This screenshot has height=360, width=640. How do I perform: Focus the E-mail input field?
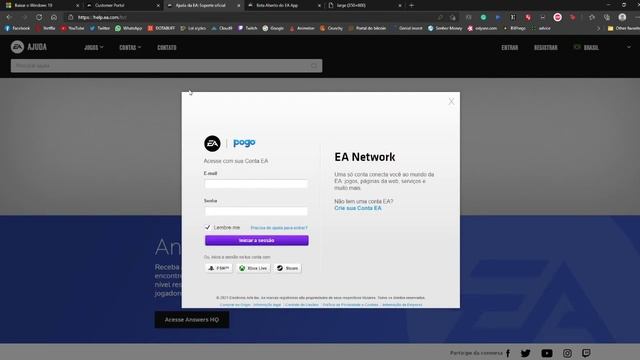pyautogui.click(x=256, y=184)
